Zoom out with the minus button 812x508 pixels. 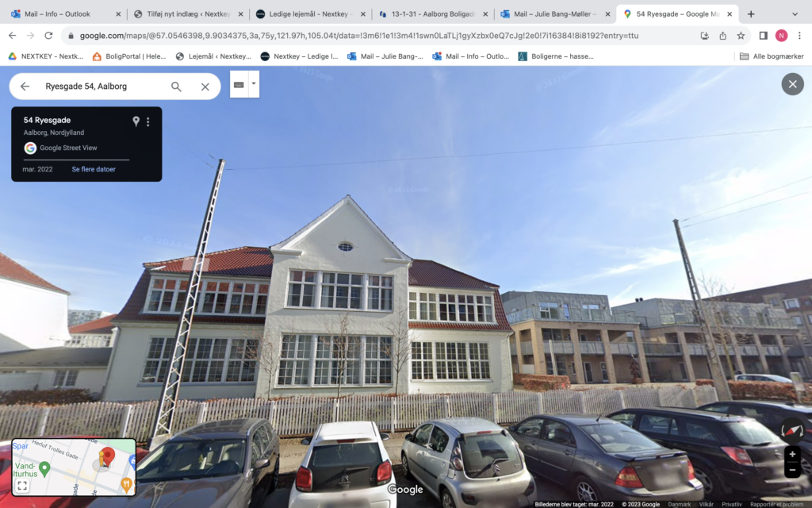tap(792, 470)
